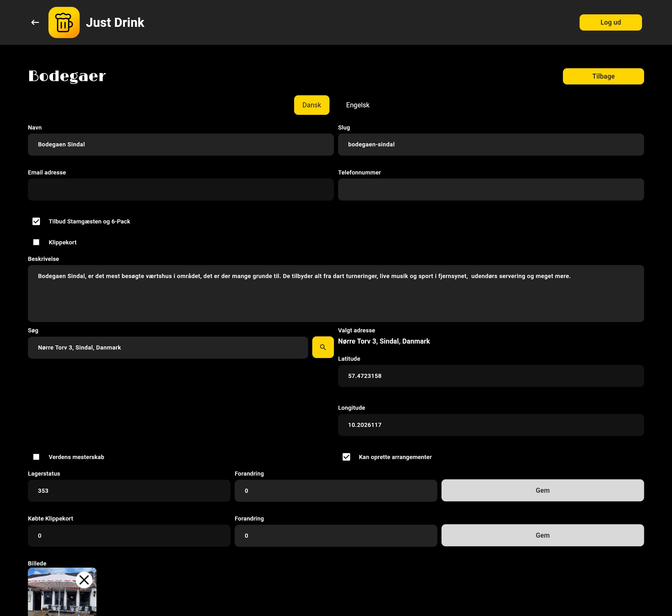Screen dimensions: 672x616
Task: Save Lagerstatus change with Gem button
Action: (x=542, y=490)
